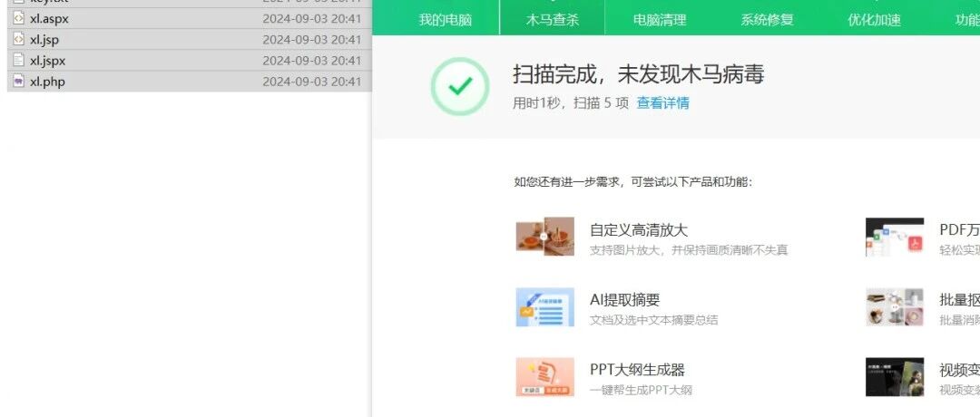Screen dimensions: 980x417
Task: Click the AI提取摘要 title
Action: [625, 300]
